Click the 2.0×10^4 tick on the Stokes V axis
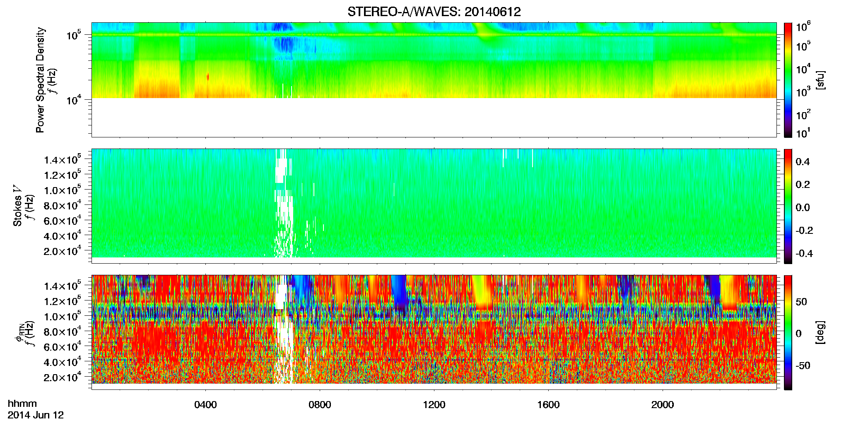Image resolution: width=868 pixels, height=447 pixels. (62, 251)
